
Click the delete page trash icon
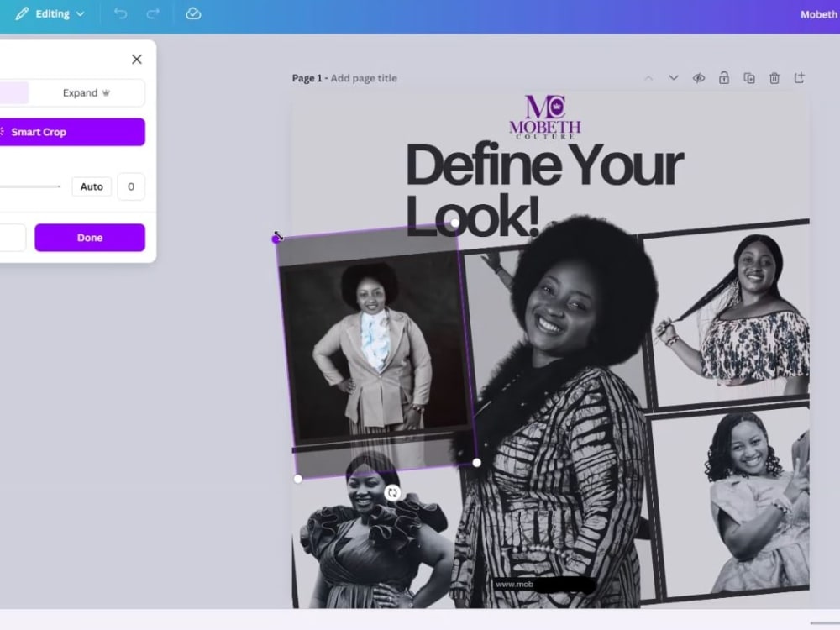[x=774, y=79]
